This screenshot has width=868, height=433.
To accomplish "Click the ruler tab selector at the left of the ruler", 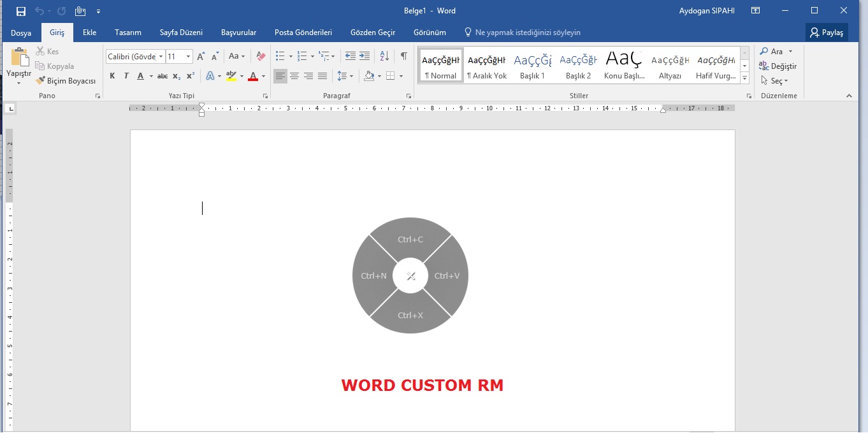I will coord(11,109).
